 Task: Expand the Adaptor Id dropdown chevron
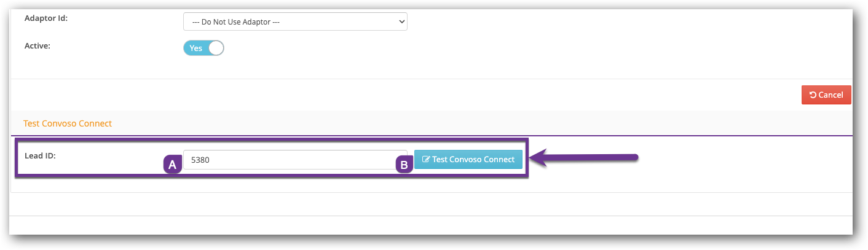pyautogui.click(x=402, y=22)
